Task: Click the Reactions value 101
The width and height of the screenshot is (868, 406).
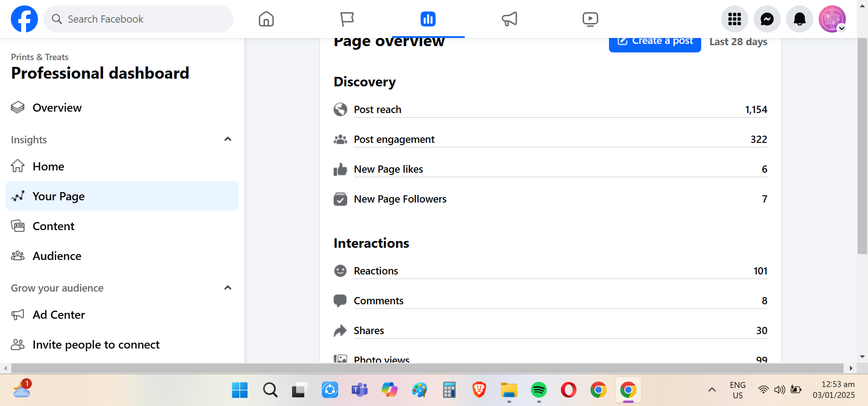Action: click(x=760, y=271)
